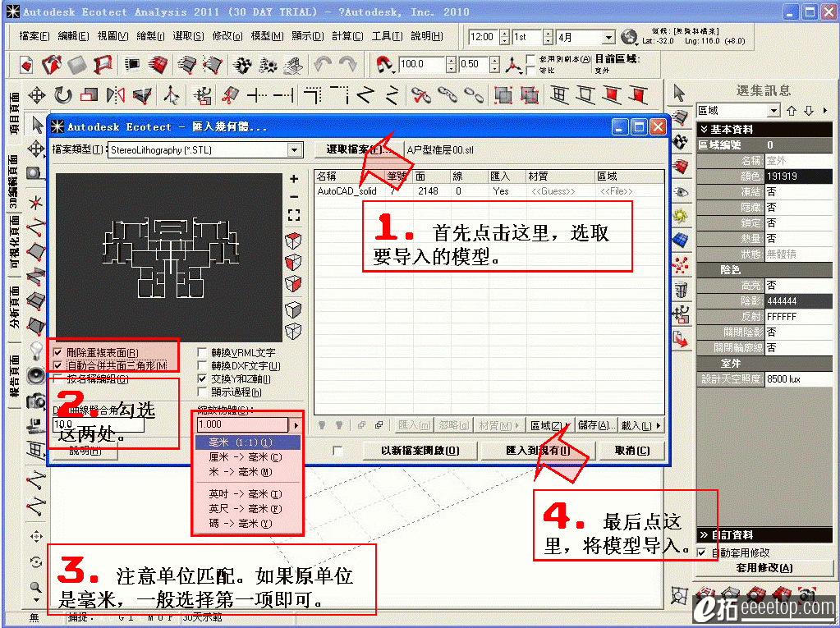Click the yellow sun rays icon

click(681, 216)
